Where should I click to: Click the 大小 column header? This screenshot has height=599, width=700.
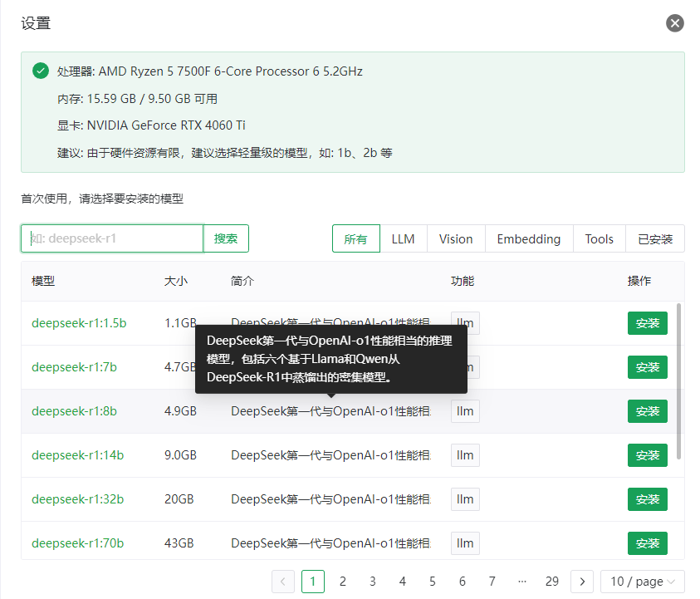pyautogui.click(x=176, y=281)
